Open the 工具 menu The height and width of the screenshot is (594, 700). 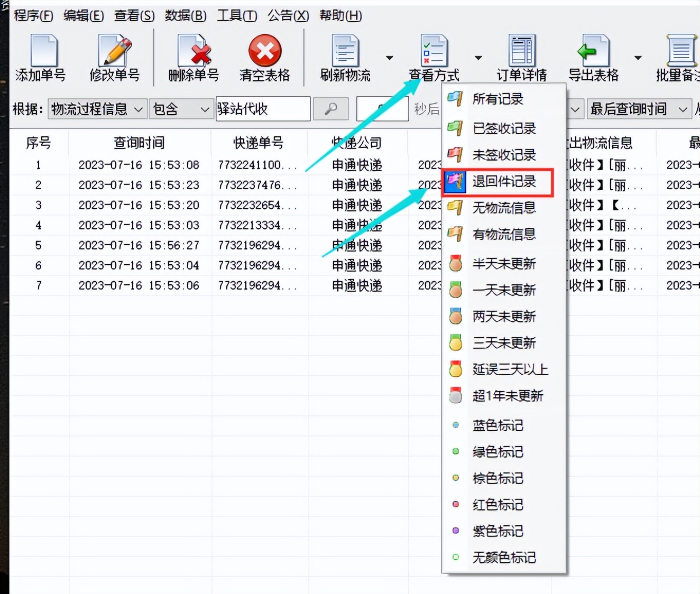pyautogui.click(x=236, y=16)
